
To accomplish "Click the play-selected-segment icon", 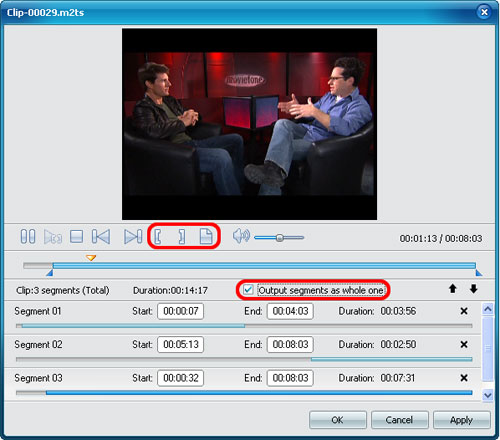I will [x=53, y=237].
